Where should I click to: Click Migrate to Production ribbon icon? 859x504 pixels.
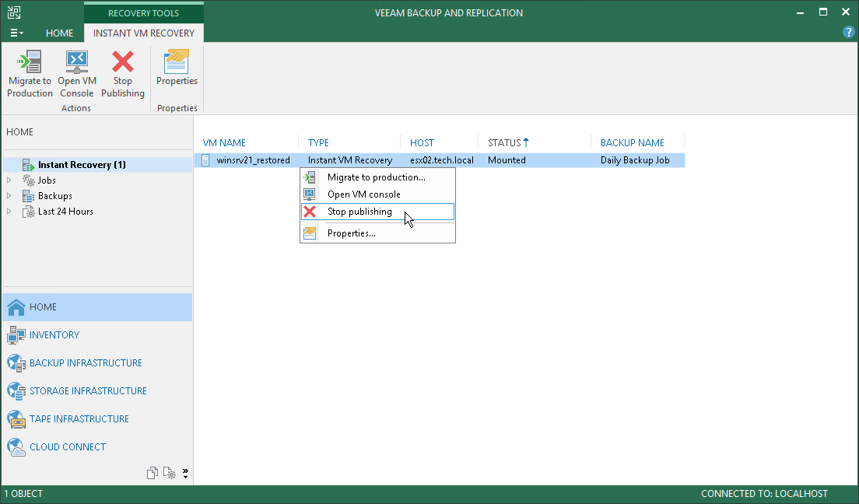[x=30, y=62]
